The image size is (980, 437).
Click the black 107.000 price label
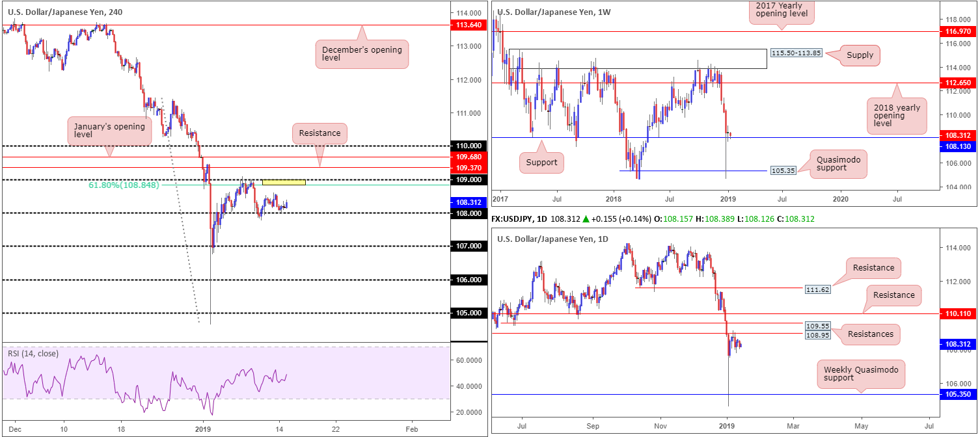(x=468, y=246)
